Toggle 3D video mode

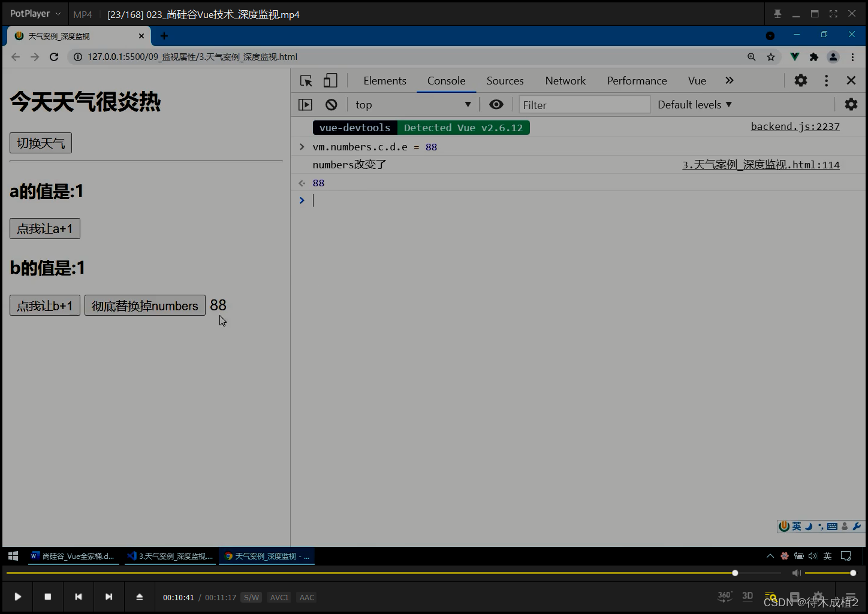[x=748, y=596]
